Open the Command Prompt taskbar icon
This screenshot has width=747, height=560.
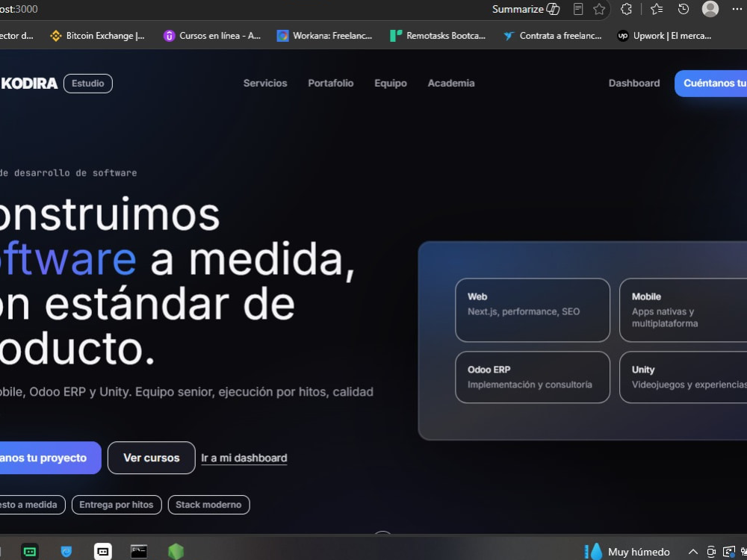tap(139, 552)
